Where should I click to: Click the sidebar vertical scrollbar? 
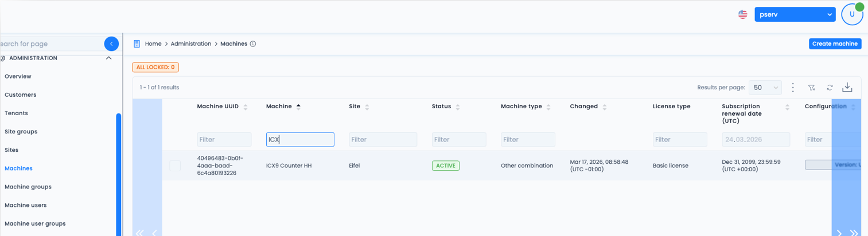119,174
